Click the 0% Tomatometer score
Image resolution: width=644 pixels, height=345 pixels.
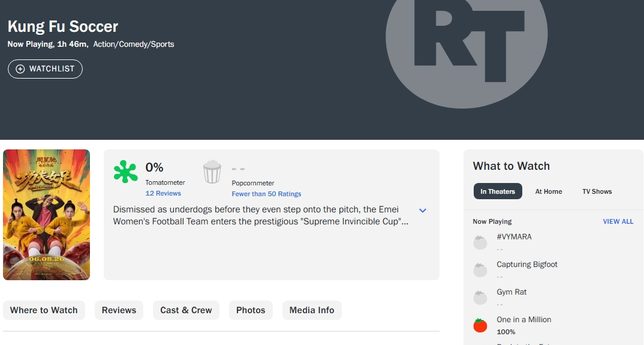click(155, 167)
